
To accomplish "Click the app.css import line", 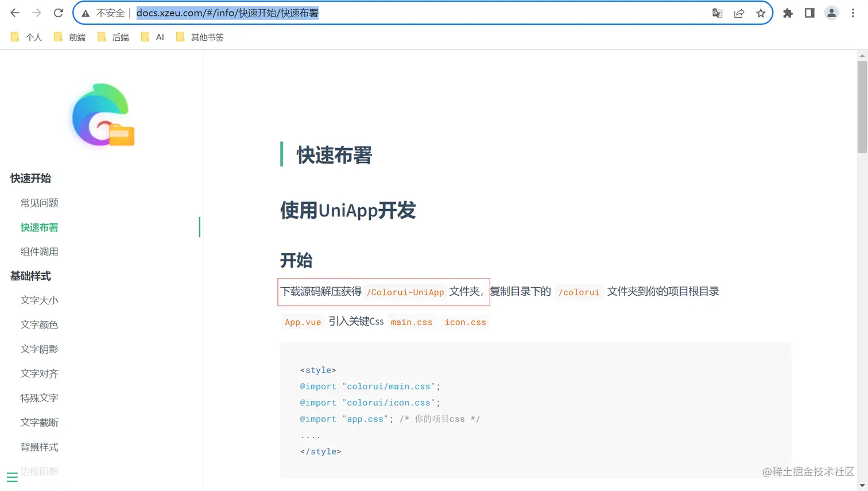I will (390, 419).
